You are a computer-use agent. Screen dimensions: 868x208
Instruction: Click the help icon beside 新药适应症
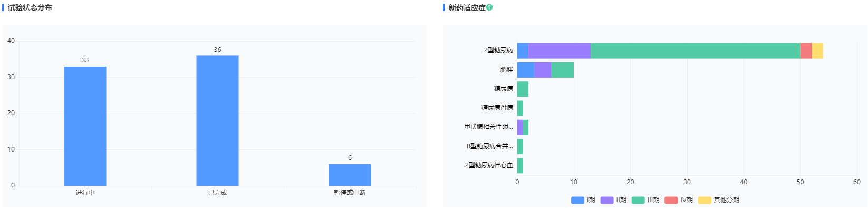[x=489, y=7]
